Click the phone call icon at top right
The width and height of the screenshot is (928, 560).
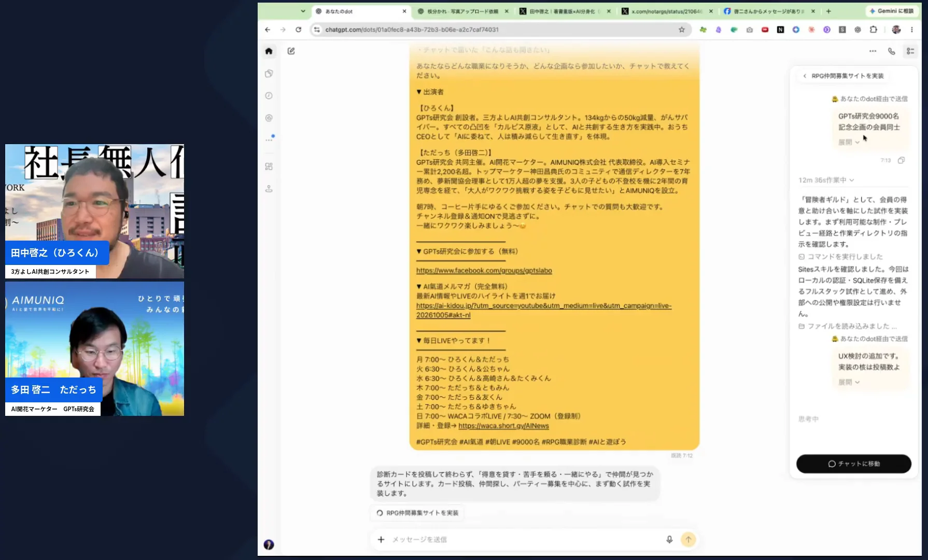click(x=891, y=51)
